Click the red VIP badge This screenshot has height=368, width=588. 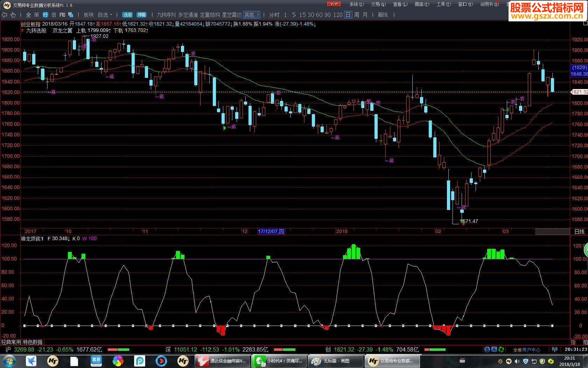point(334,4)
